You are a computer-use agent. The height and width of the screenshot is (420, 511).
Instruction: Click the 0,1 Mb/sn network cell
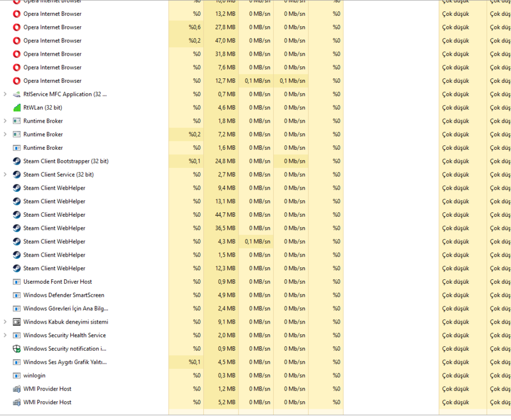pyautogui.click(x=291, y=81)
